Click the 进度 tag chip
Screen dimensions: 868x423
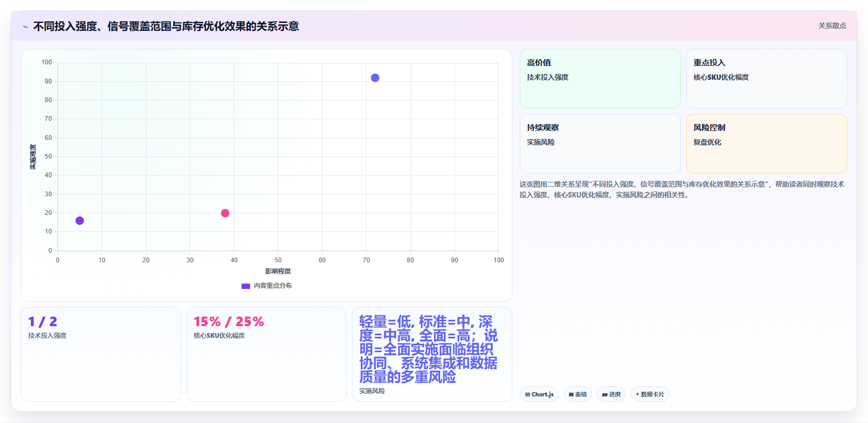(611, 394)
